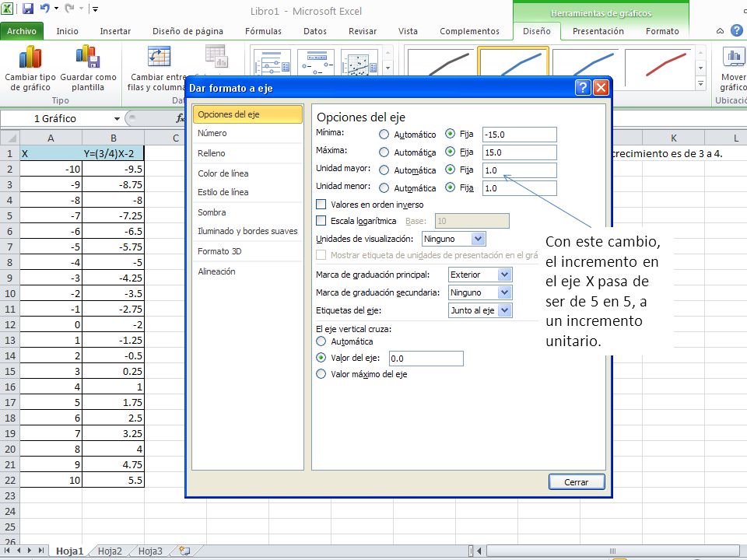The width and height of the screenshot is (747, 560).
Task: Close the Dar formato a eje dialog
Action: point(601,88)
